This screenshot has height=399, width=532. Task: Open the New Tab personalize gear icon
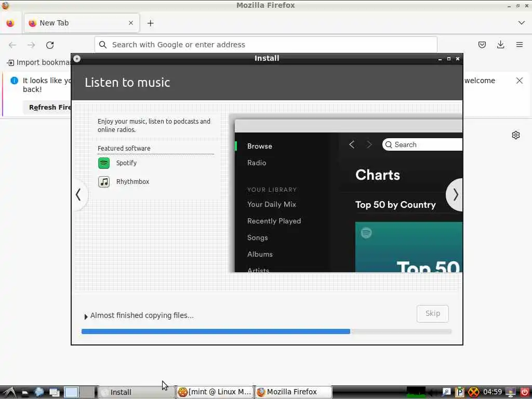[x=516, y=135]
